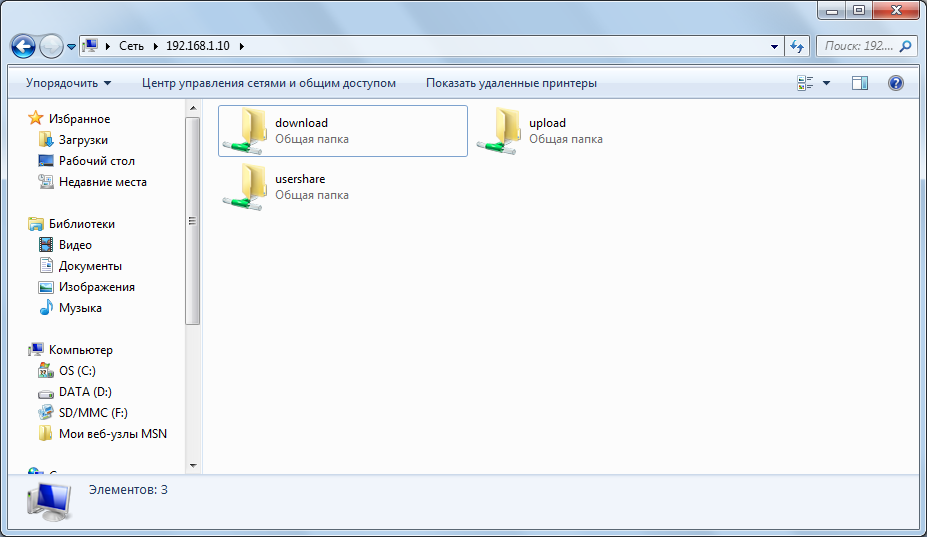Click the Недавние места icon
The width and height of the screenshot is (927, 537).
[46, 182]
